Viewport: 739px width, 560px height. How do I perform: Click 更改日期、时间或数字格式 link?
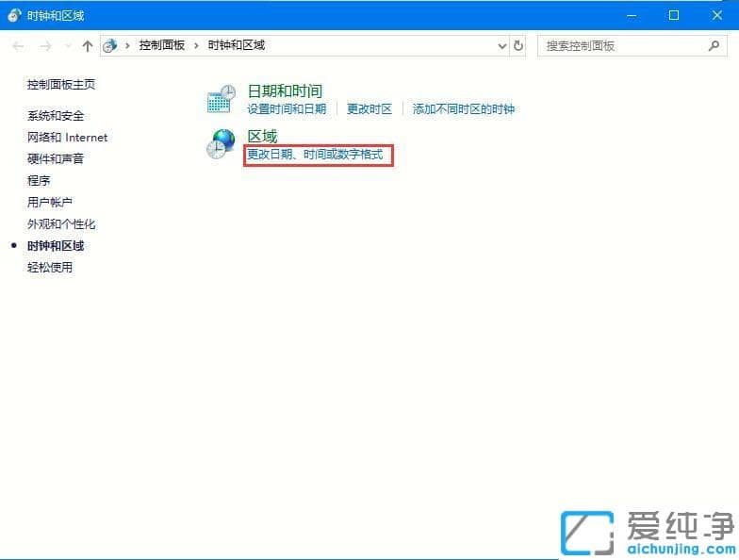pos(315,154)
